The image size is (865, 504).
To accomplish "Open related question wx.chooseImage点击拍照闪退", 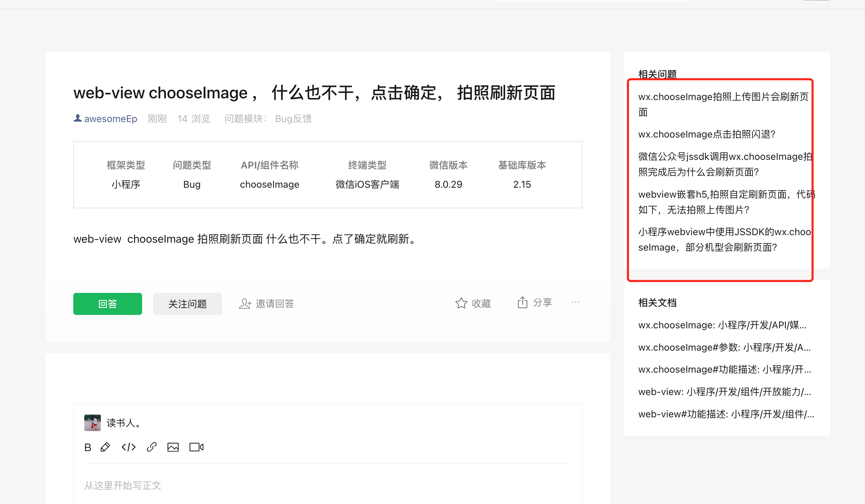I will [x=706, y=134].
